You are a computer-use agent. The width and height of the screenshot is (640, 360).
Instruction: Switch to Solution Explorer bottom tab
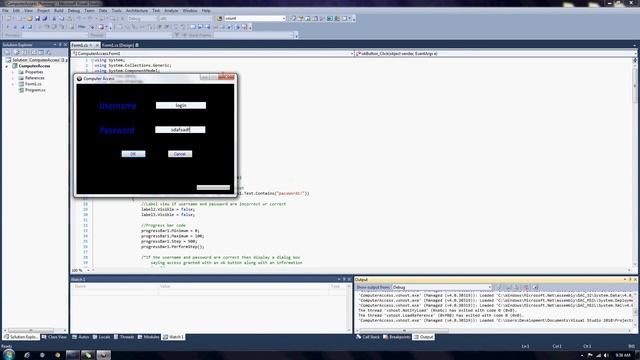tap(21, 337)
